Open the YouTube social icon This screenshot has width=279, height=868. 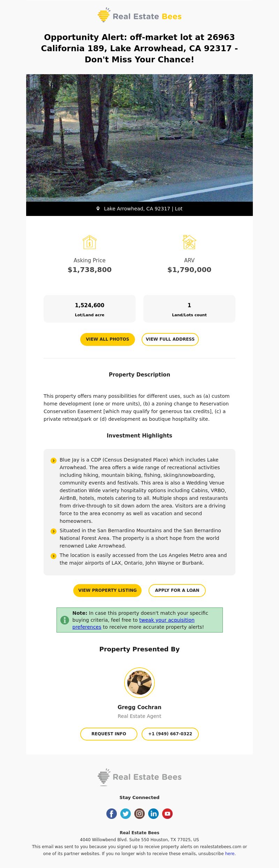[x=167, y=814]
